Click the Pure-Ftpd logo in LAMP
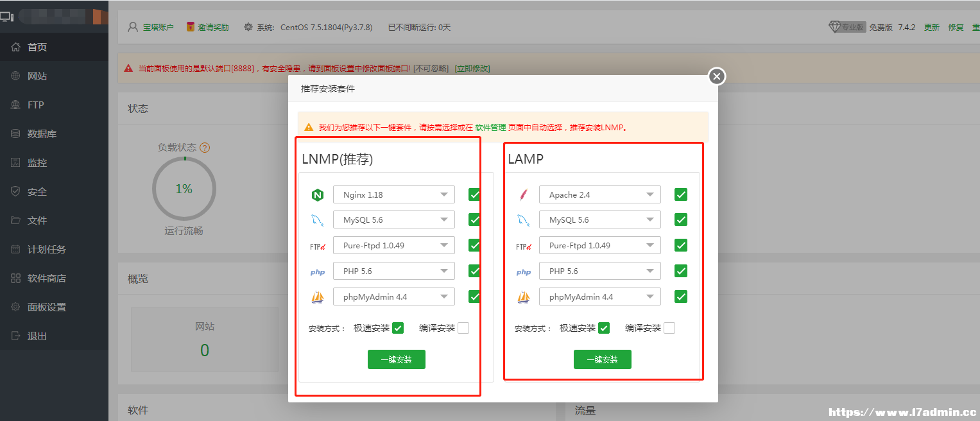The height and width of the screenshot is (421, 980). tap(523, 246)
